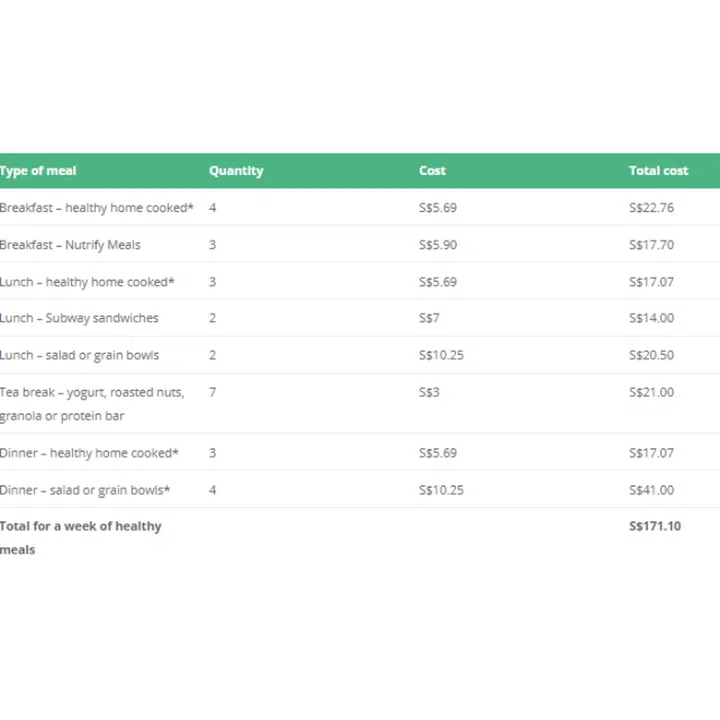Image resolution: width=720 pixels, height=720 pixels.
Task: Select 'Lunch – salad or grain bowls' cell
Action: [x=79, y=355]
